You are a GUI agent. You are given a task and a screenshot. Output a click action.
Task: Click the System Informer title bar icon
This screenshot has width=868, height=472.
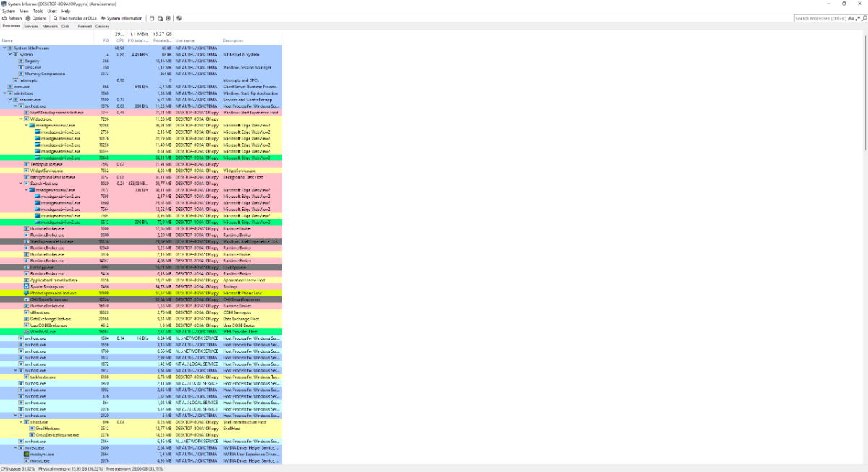tap(4, 4)
